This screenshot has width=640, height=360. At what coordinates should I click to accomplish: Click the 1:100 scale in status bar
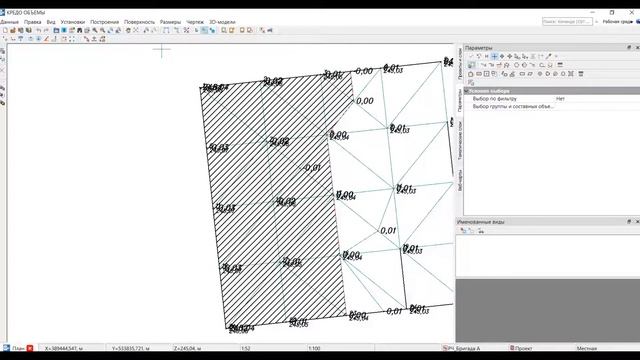pyautogui.click(x=314, y=349)
